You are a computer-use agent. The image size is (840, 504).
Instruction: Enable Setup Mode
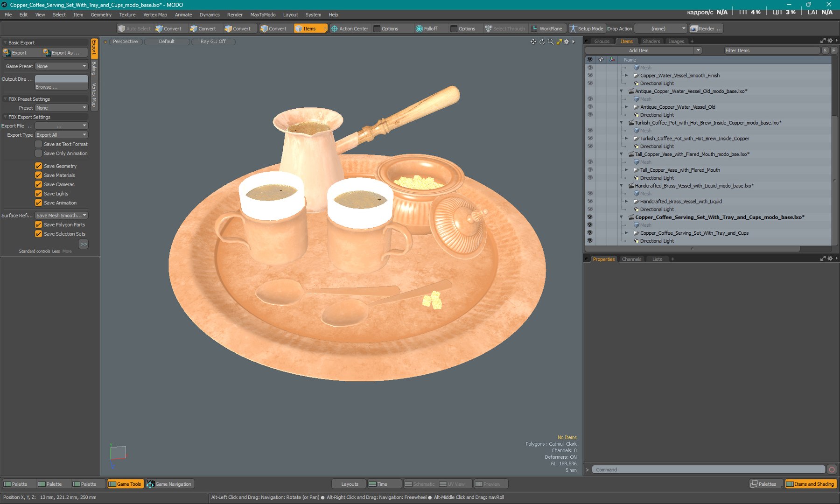586,28
